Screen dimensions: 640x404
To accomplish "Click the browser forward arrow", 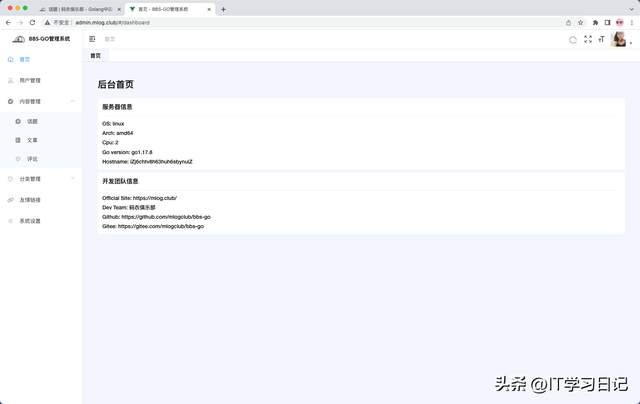I will coord(20,22).
